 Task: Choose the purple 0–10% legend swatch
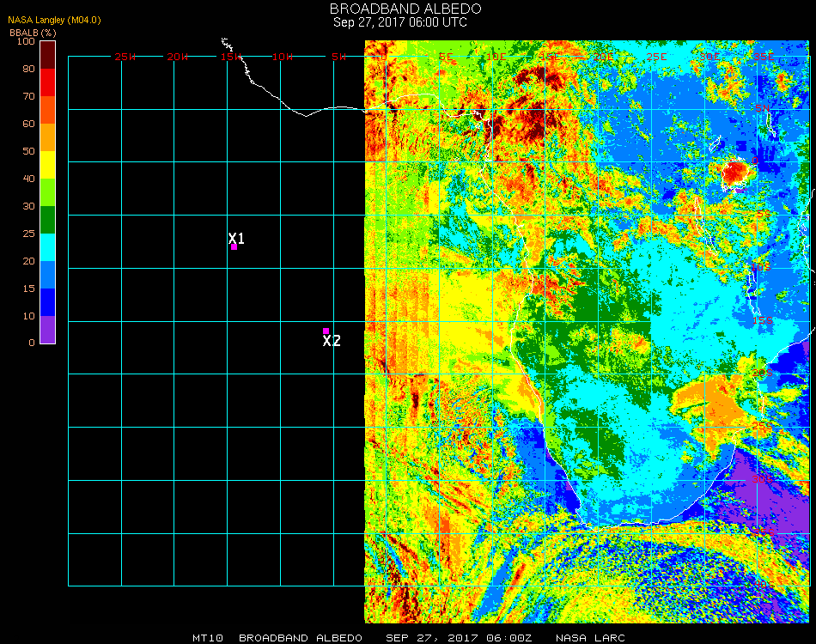point(48,330)
